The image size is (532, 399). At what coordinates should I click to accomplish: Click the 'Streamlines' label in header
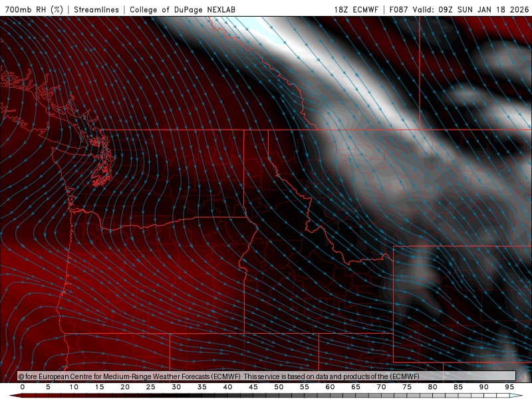click(96, 9)
